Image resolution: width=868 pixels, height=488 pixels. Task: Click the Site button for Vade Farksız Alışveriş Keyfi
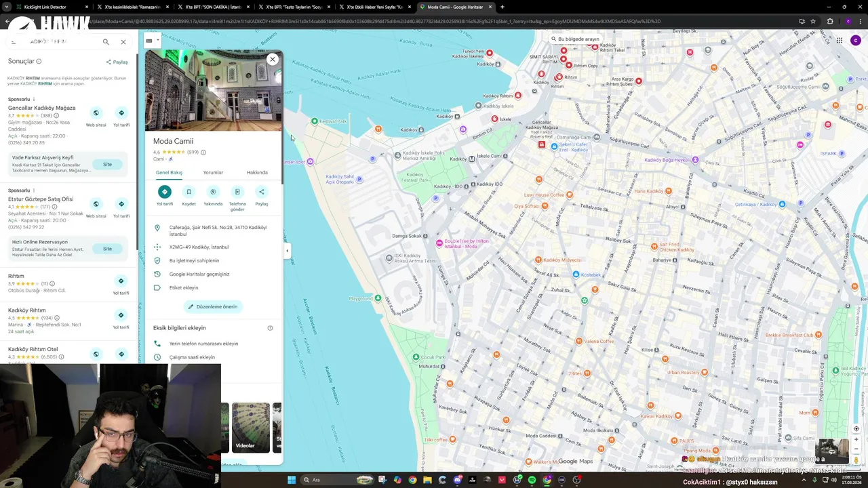[x=107, y=164]
